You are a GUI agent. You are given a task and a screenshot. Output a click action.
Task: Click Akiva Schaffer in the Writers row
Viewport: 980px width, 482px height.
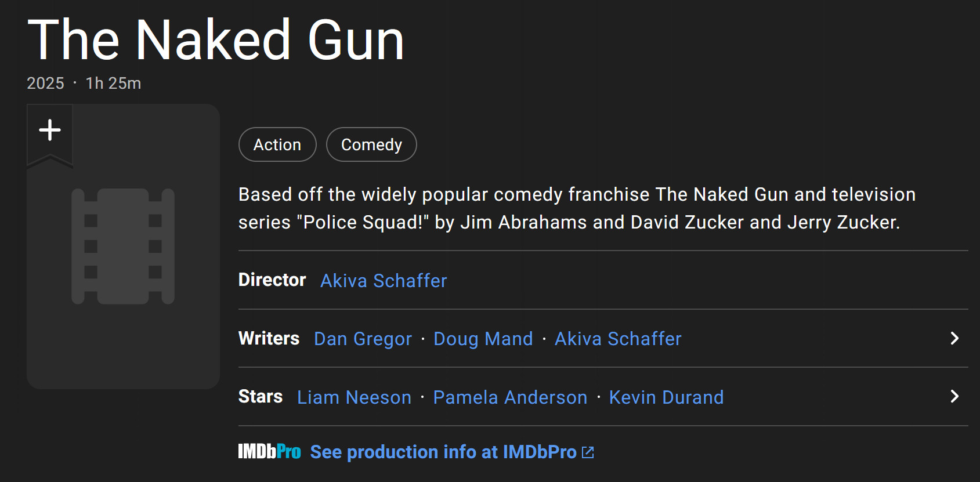tap(618, 339)
